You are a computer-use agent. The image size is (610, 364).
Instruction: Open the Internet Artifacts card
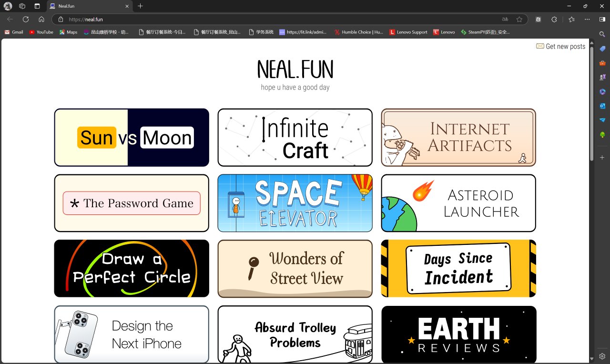pos(458,138)
